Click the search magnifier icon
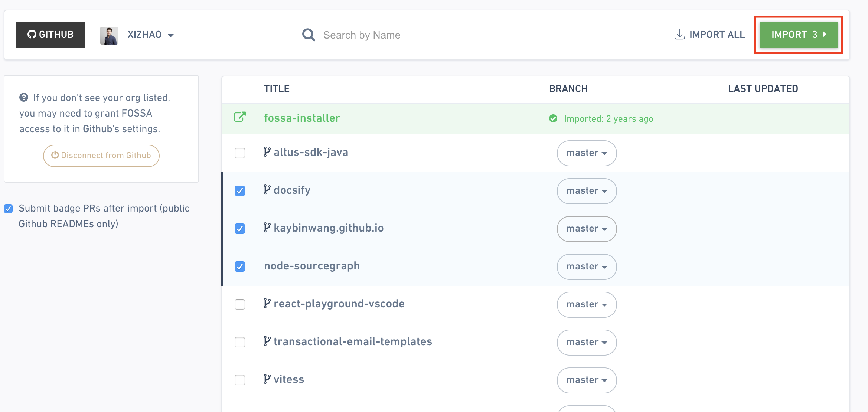Image resolution: width=868 pixels, height=412 pixels. coord(308,35)
